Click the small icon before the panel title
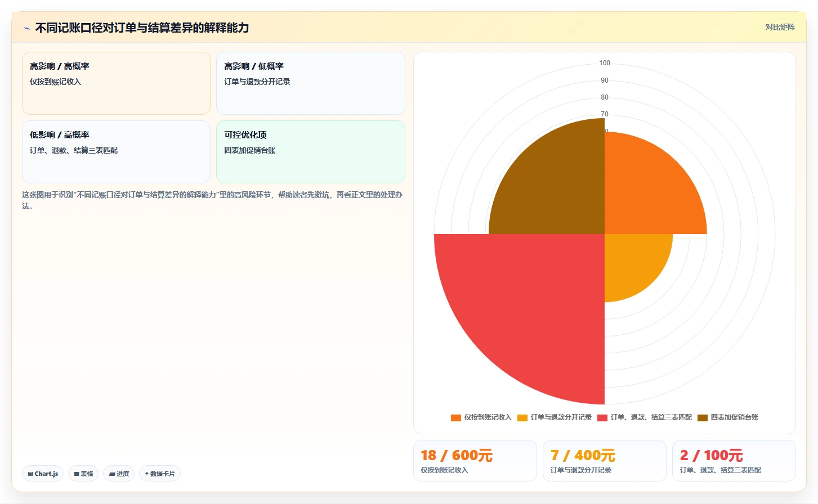818x504 pixels. 26,28
